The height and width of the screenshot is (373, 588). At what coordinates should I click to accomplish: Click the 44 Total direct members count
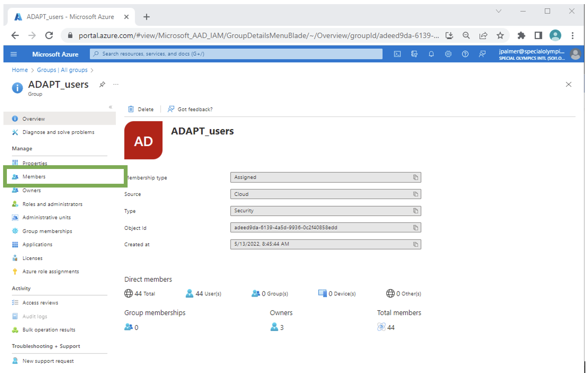pyautogui.click(x=140, y=294)
